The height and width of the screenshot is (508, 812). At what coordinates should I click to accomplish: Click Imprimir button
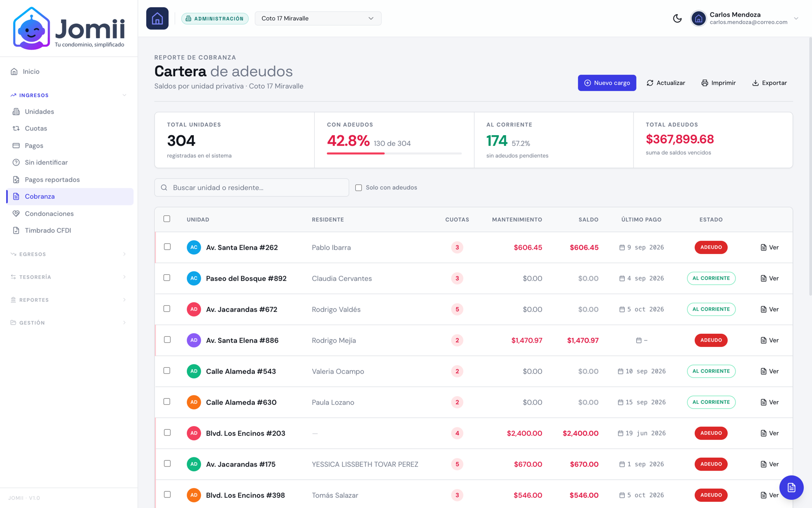click(719, 83)
